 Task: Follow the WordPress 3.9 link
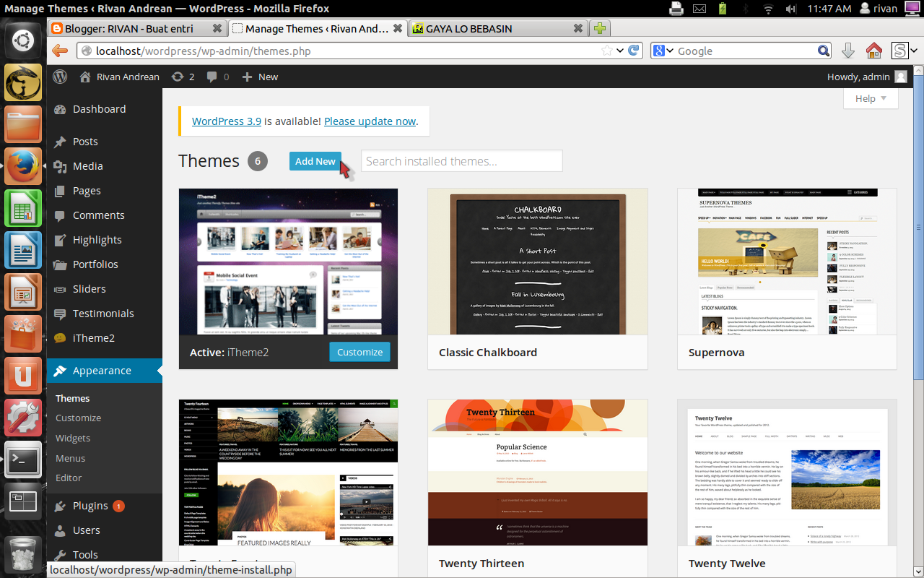coord(227,121)
